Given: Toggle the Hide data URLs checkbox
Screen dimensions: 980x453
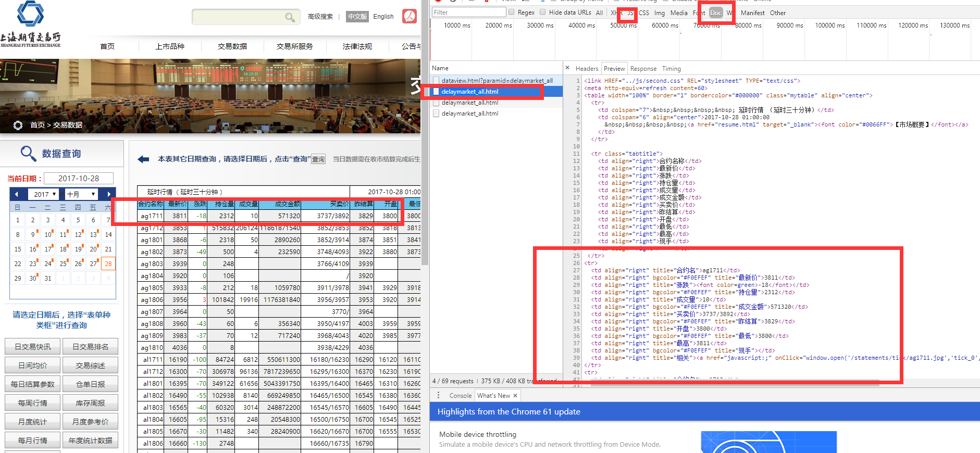Looking at the screenshot, I should pyautogui.click(x=543, y=12).
